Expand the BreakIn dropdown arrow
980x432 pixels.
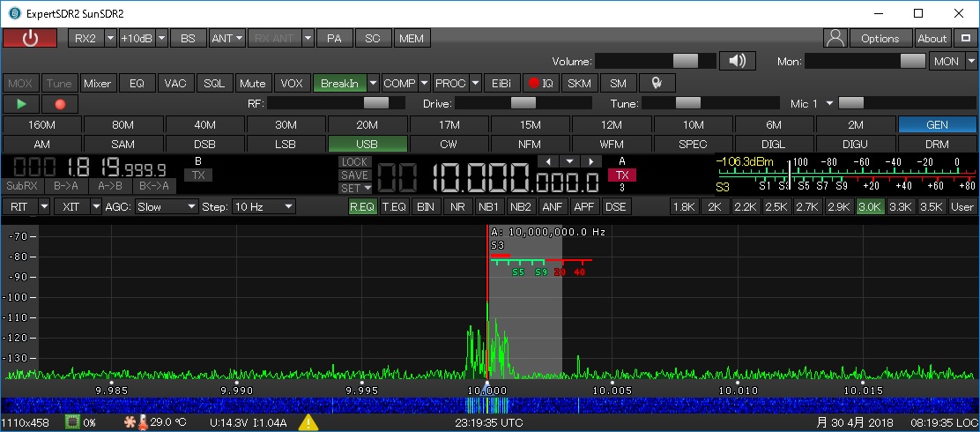pos(373,83)
